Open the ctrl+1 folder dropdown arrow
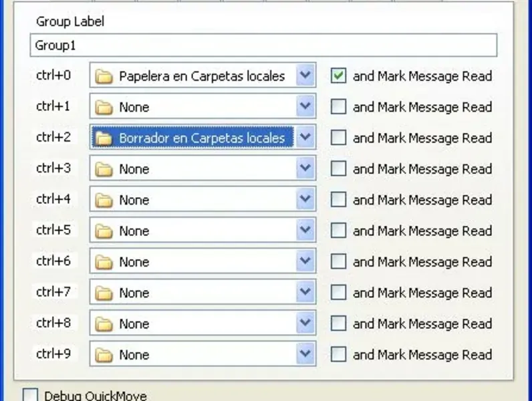The width and height of the screenshot is (532, 401). click(305, 107)
